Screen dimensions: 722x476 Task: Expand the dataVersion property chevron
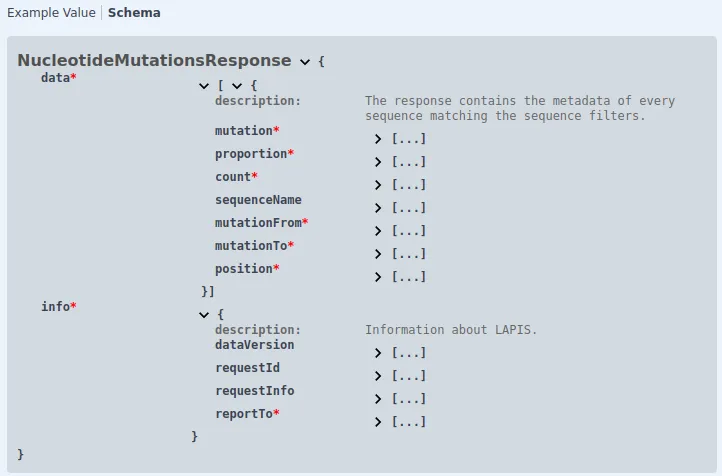coord(378,353)
